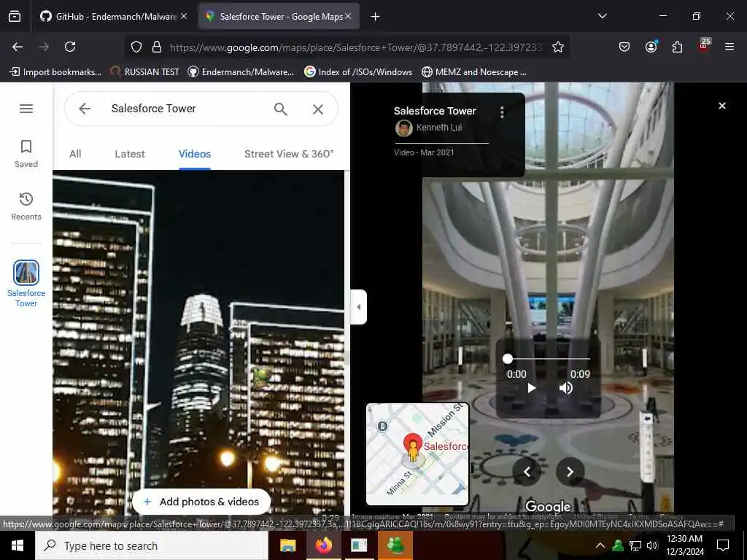Expand the list all tabs dropdown
The width and height of the screenshot is (747, 560).
click(602, 16)
